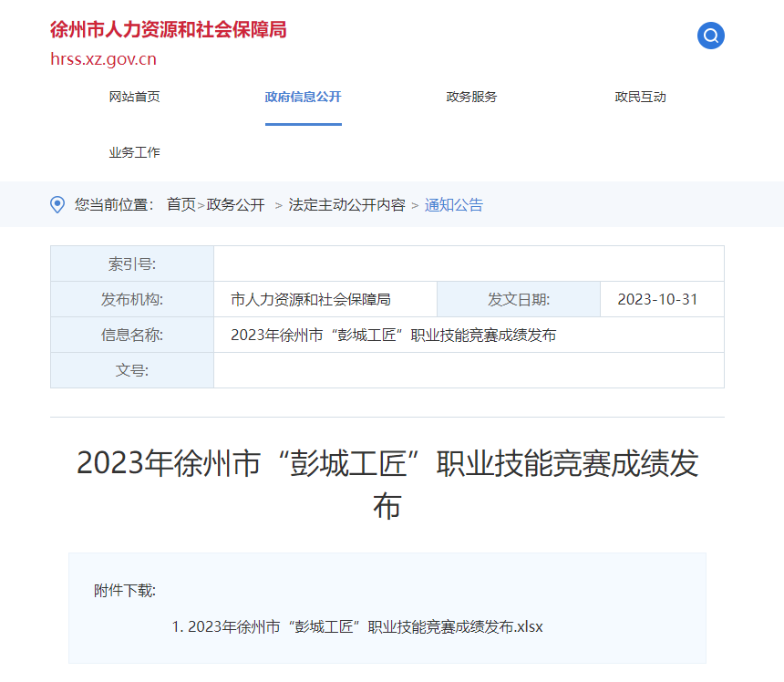Image resolution: width=784 pixels, height=682 pixels.
Task: Click the 文号 label cell
Action: (132, 370)
